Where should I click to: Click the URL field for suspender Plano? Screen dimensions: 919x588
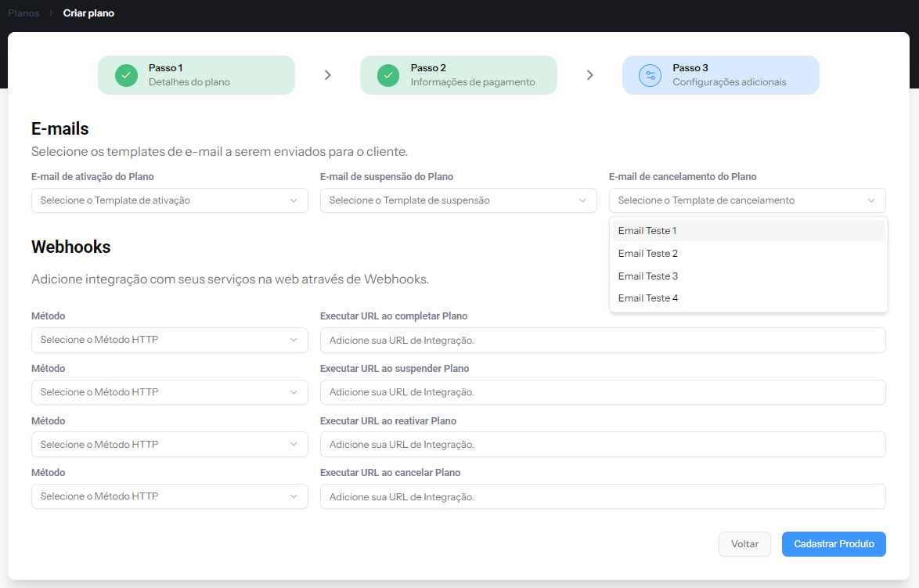[603, 392]
